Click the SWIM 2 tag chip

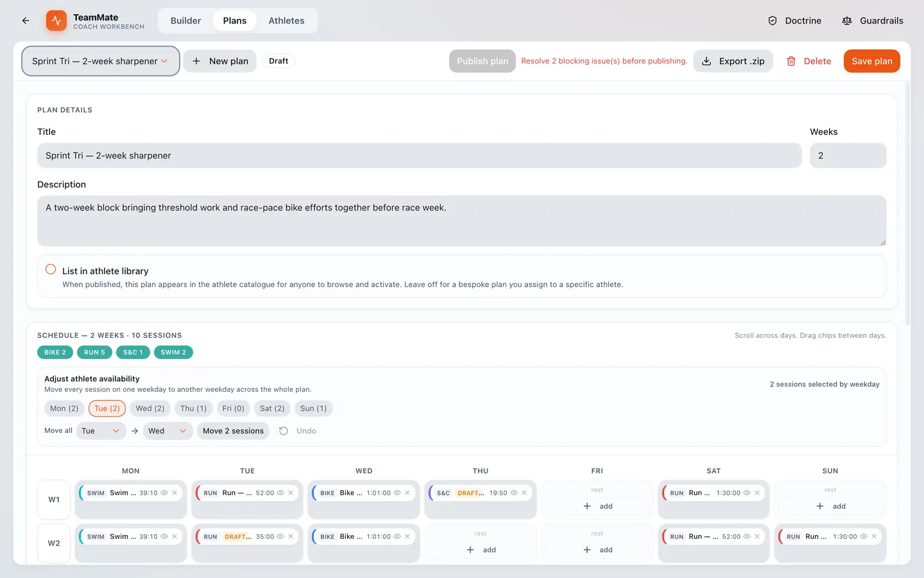pos(173,353)
